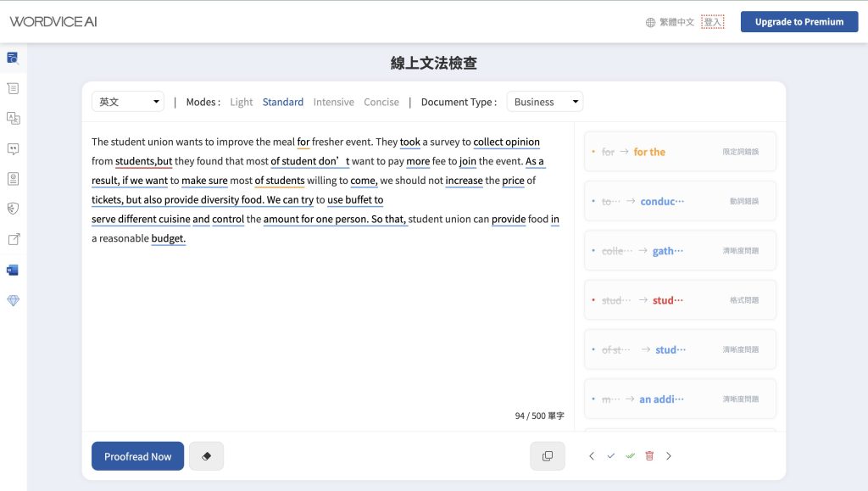Open the translator tool in sidebar
The width and height of the screenshot is (868, 491).
click(x=13, y=119)
